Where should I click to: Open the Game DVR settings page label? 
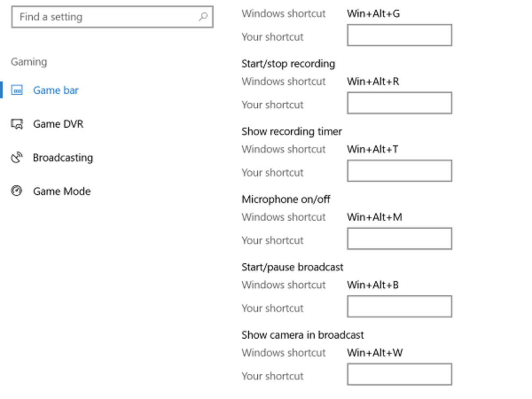pyautogui.click(x=58, y=124)
